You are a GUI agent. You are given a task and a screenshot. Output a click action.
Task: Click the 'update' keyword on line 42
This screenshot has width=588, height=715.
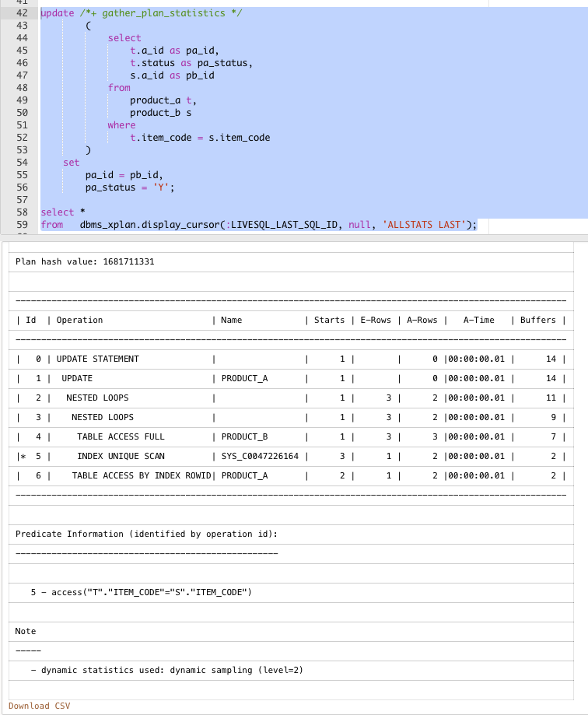pyautogui.click(x=58, y=12)
